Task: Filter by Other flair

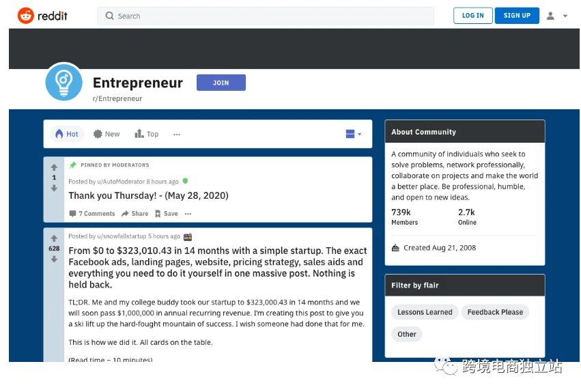Action: click(x=407, y=334)
